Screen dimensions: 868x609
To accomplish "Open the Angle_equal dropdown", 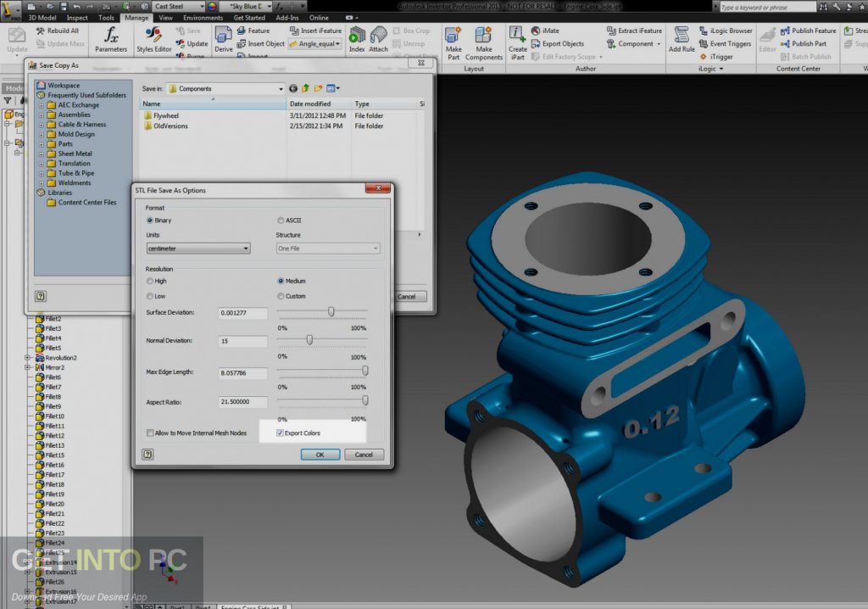I will [x=315, y=44].
